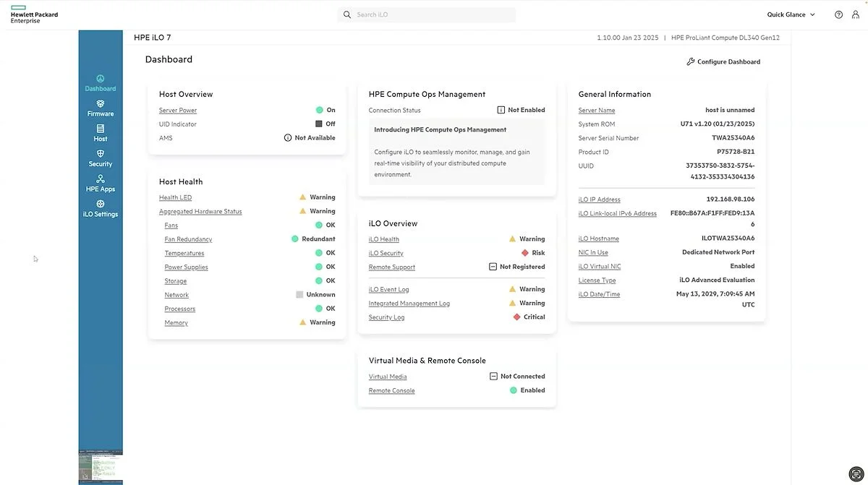The height and width of the screenshot is (485, 868).
Task: Click the Connection Status Not Enabled icon
Action: [501, 110]
